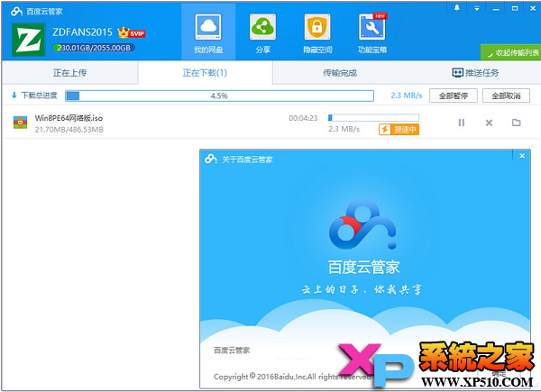Screen dimensions: 541x392
Task: Maximize the 百度云管家 window
Action: point(515,8)
